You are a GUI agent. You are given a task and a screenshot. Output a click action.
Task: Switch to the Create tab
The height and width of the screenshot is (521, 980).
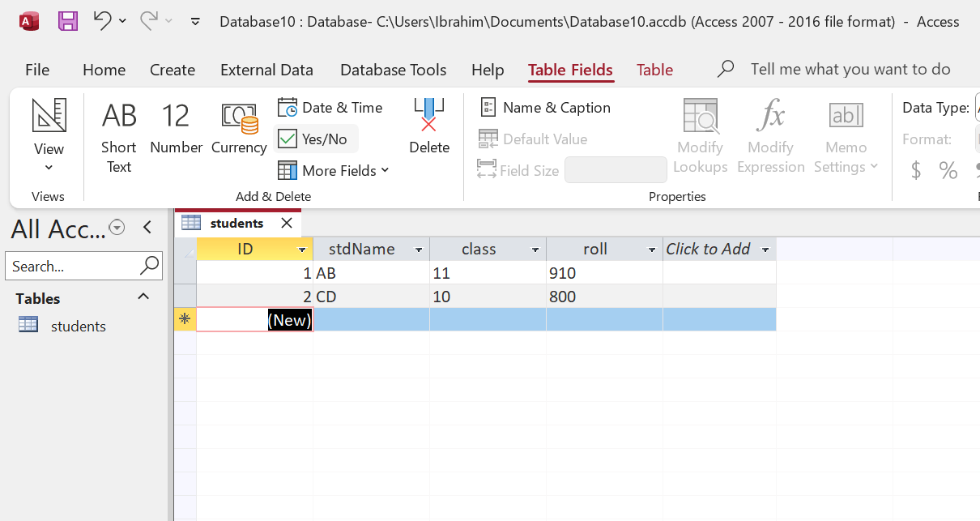172,70
